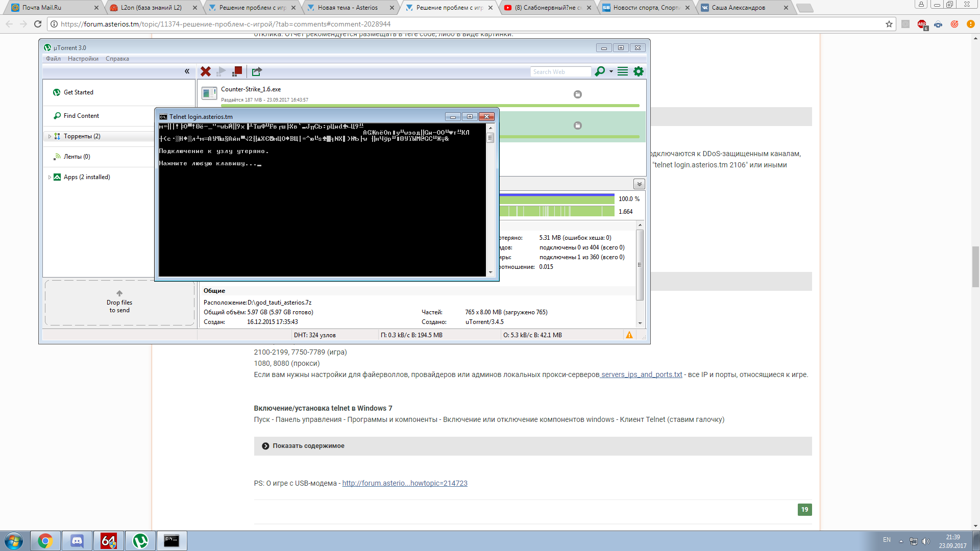
Task: Expand Показать содержимое spoiler
Action: point(533,446)
